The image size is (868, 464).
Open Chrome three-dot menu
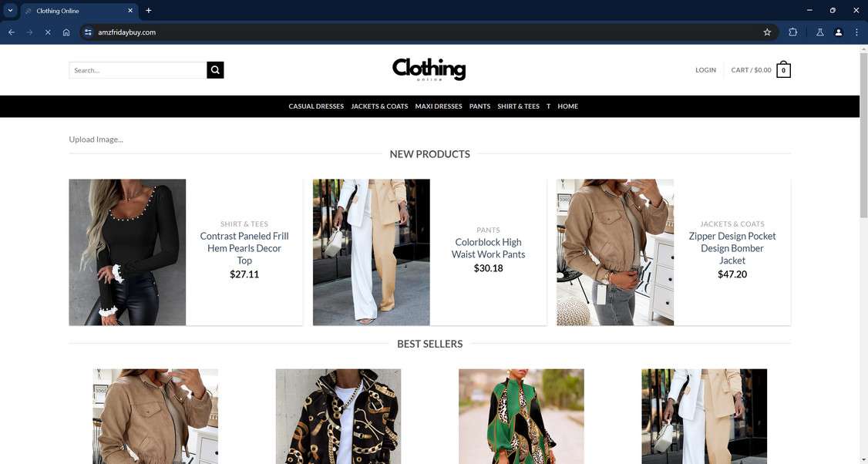pos(856,32)
